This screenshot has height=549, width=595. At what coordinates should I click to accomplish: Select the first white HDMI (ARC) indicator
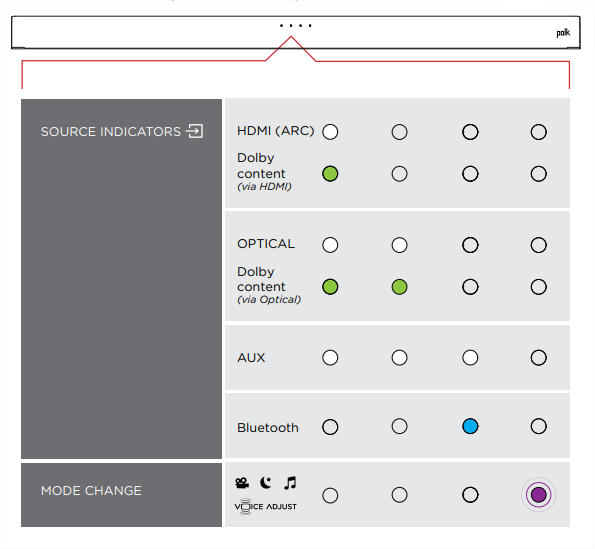point(330,132)
